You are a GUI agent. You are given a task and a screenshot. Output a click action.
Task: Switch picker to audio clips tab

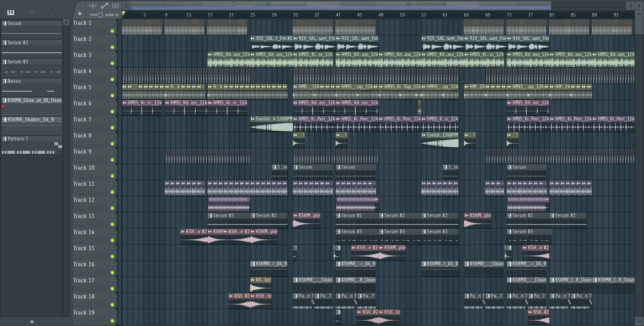click(32, 12)
